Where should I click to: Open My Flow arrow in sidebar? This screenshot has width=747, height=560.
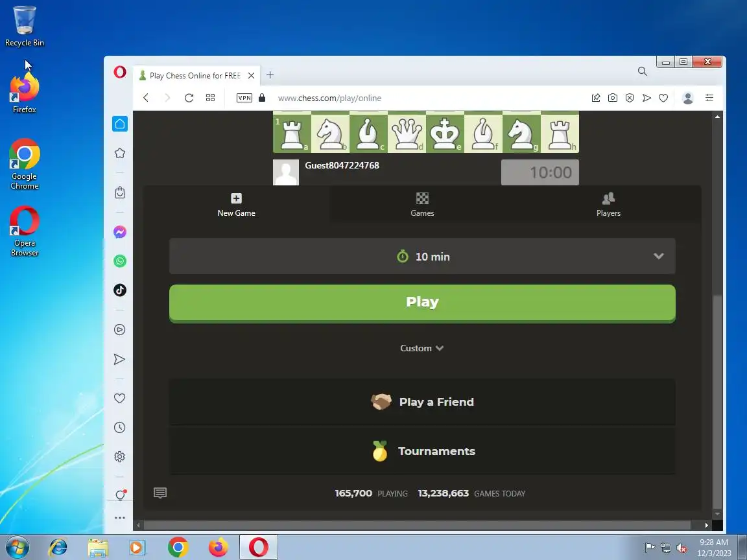119,359
